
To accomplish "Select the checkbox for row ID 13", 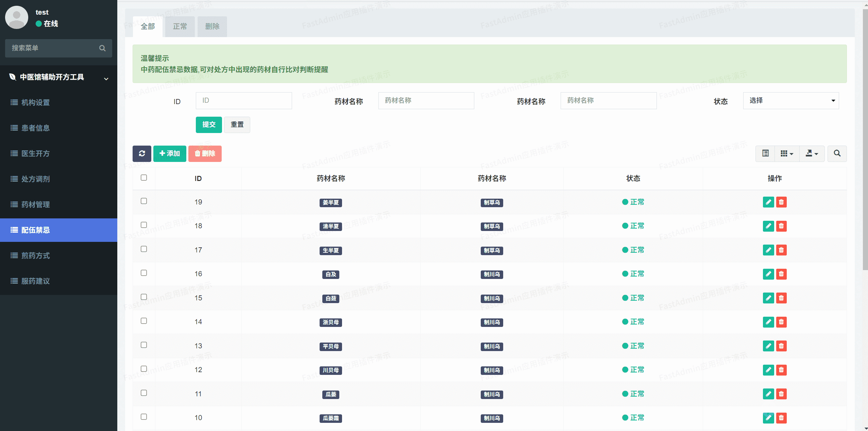I will coord(144,345).
